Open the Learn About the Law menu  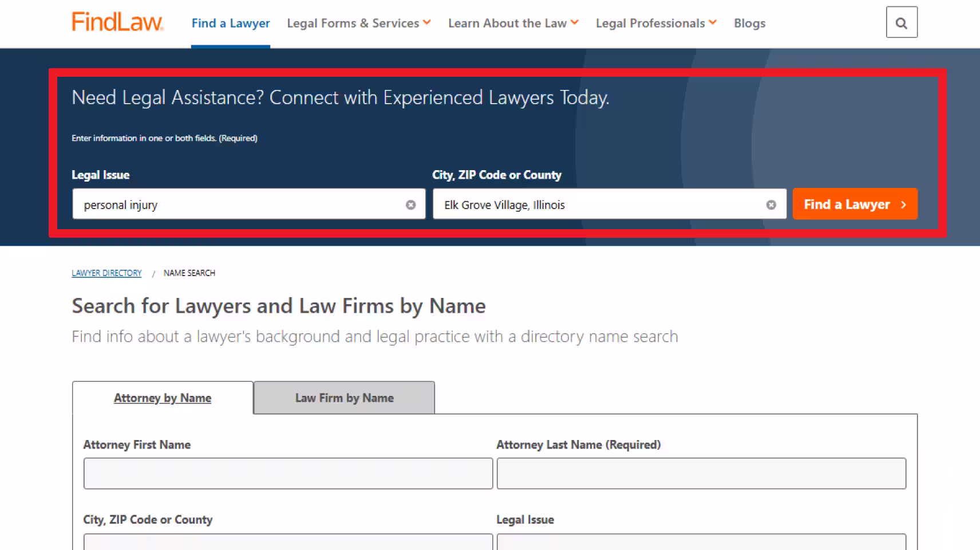point(513,23)
